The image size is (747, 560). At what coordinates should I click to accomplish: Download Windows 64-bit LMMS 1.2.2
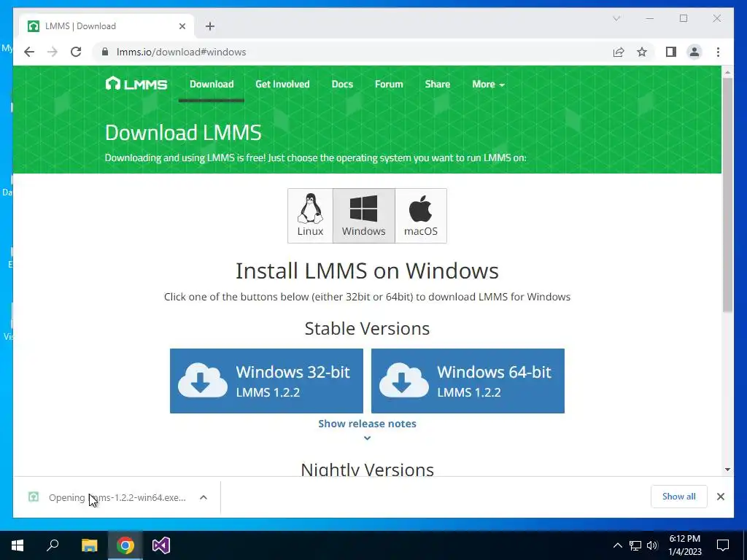pyautogui.click(x=468, y=381)
